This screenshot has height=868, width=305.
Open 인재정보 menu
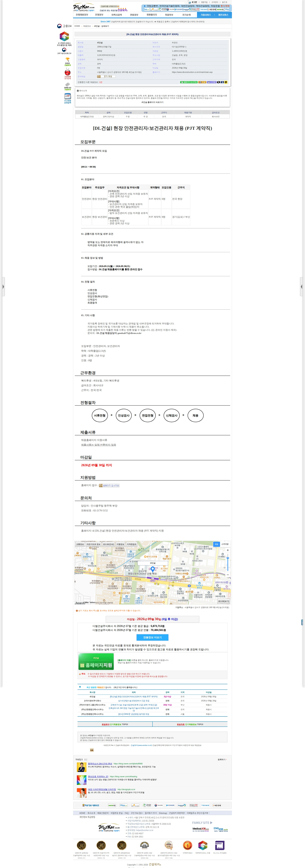pos(99,15)
